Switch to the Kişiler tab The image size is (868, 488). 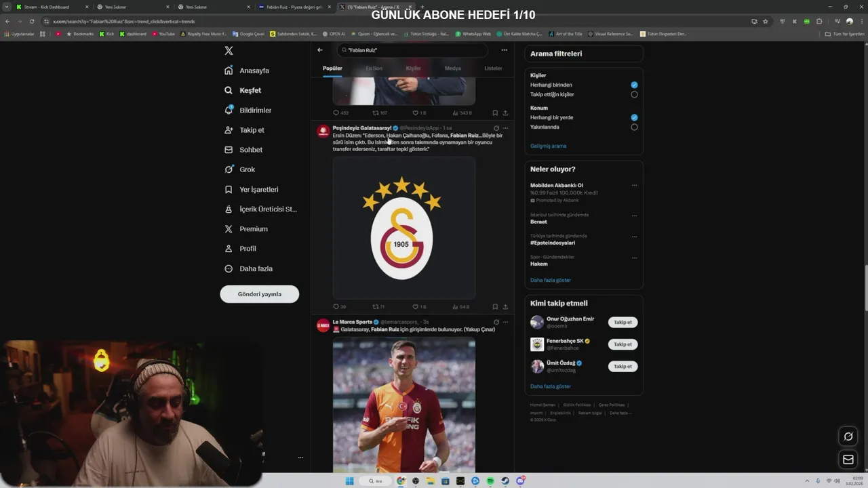(413, 68)
